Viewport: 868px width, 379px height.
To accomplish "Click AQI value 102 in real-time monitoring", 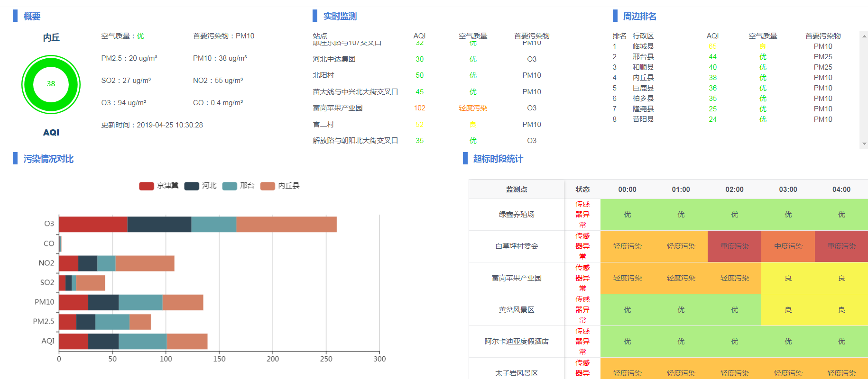I will click(x=419, y=108).
